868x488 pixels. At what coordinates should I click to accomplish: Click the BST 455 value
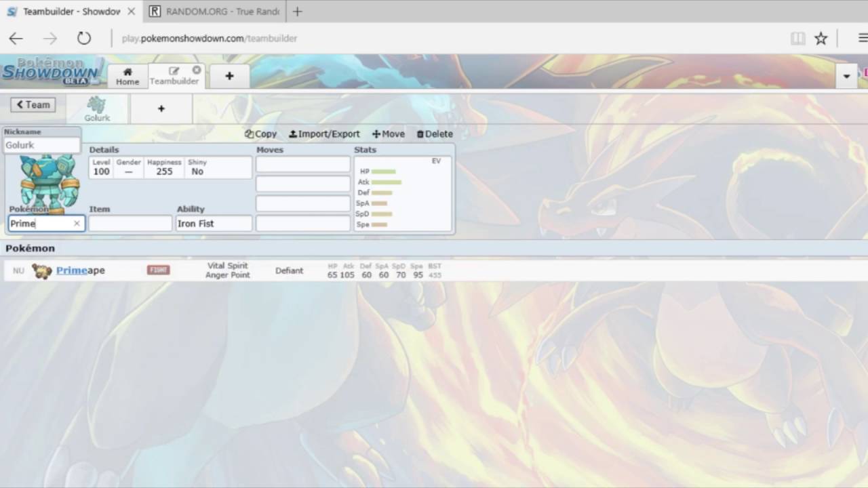(x=435, y=271)
